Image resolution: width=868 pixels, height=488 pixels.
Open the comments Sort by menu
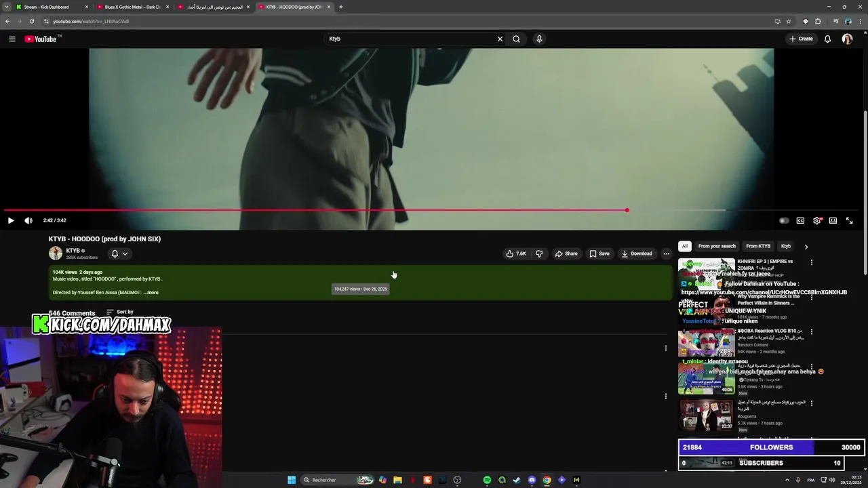(x=121, y=312)
